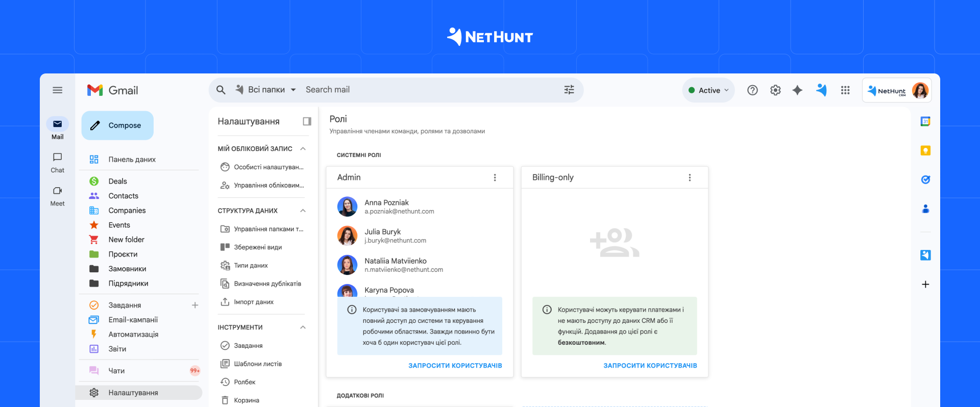
Task: Open Google Contacts side panel icon
Action: click(925, 209)
